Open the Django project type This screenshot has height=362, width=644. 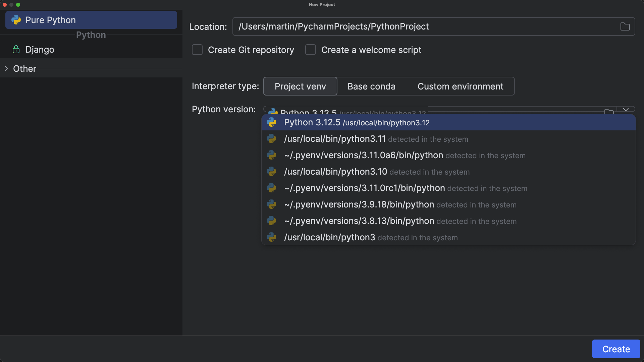pos(40,49)
